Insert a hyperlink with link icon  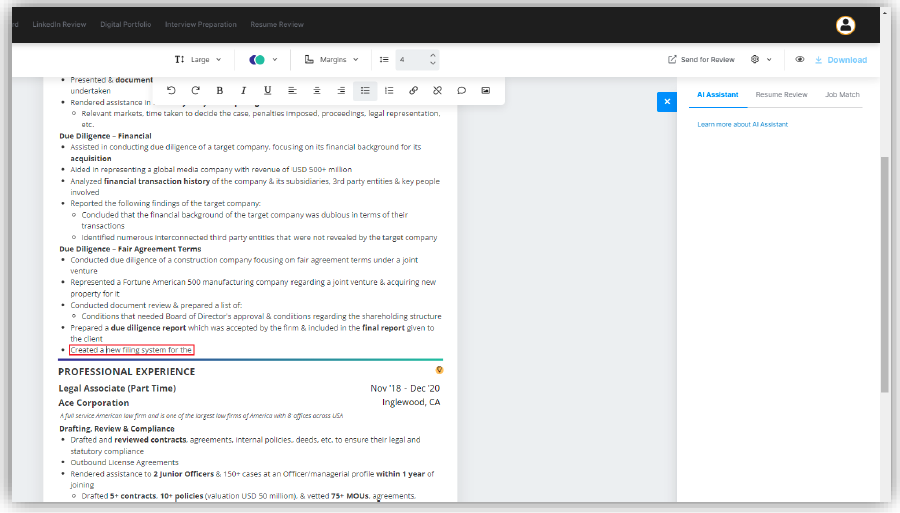point(414,90)
